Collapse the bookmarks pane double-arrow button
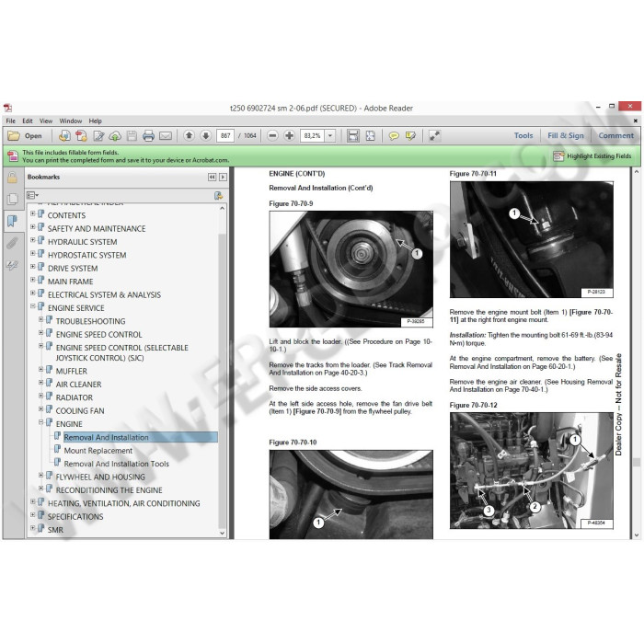Screen dimensions: 644x644 pyautogui.click(x=212, y=177)
